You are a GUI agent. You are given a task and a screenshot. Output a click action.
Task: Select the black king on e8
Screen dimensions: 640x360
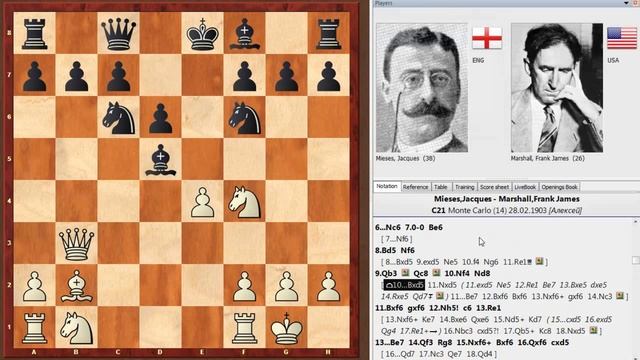coord(202,33)
